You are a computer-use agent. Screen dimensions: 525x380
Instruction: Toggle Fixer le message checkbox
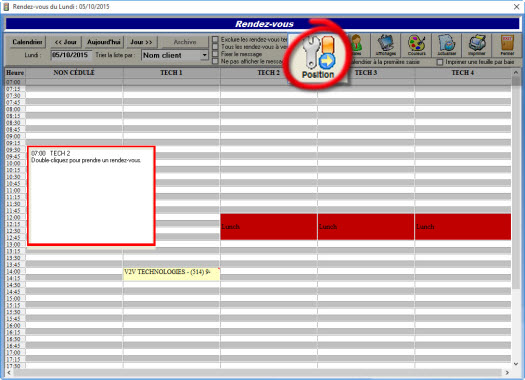point(215,54)
